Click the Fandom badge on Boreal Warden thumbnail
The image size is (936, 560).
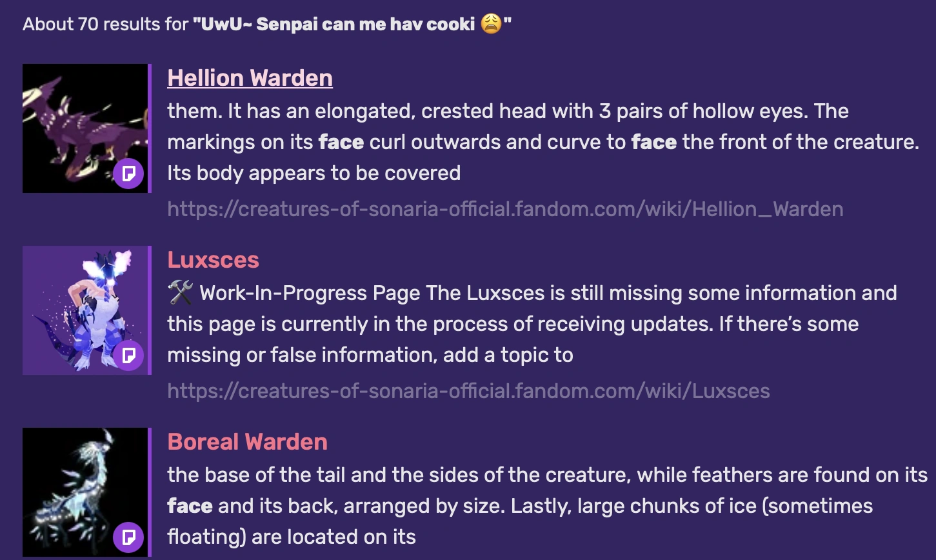click(x=128, y=537)
